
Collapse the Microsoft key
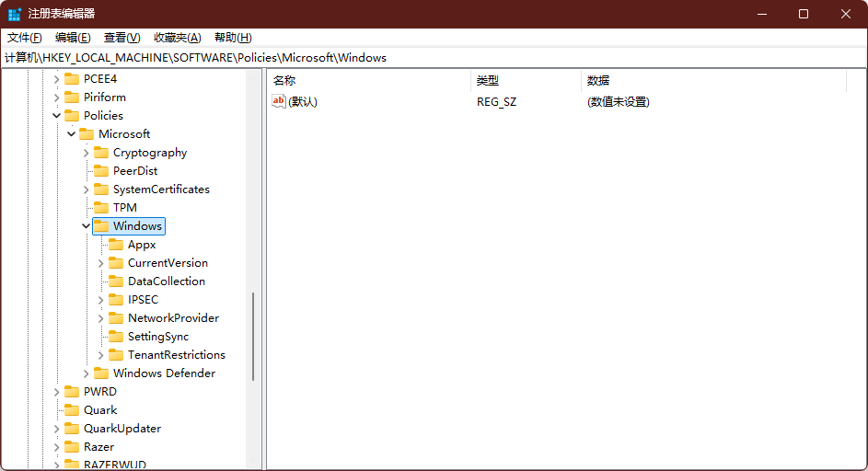[x=72, y=134]
